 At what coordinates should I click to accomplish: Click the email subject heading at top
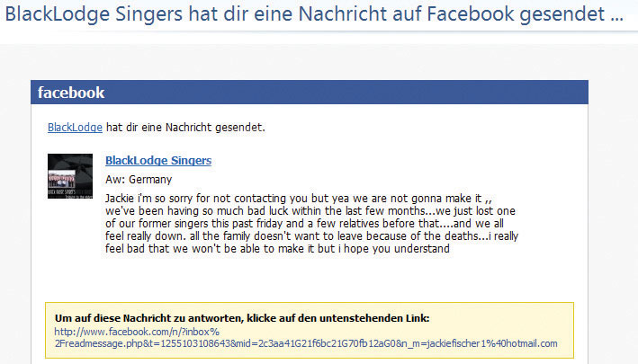click(314, 13)
